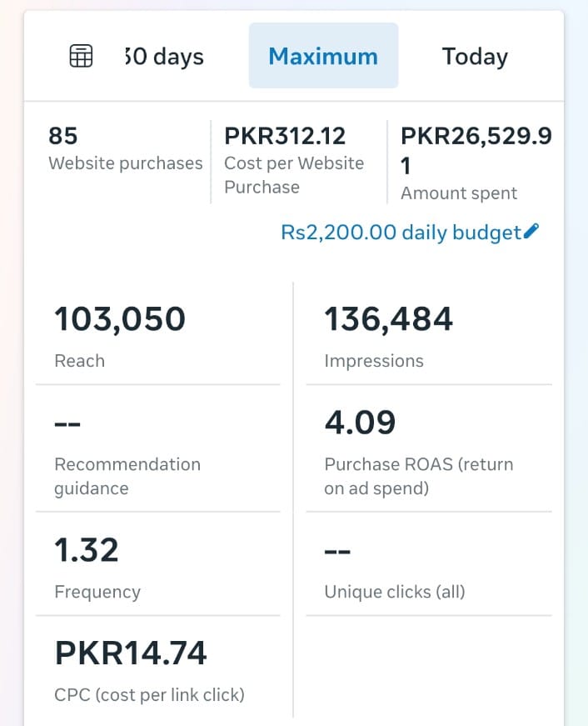The width and height of the screenshot is (588, 726).
Task: Click the PKR14.74 CPC value
Action: point(131,653)
